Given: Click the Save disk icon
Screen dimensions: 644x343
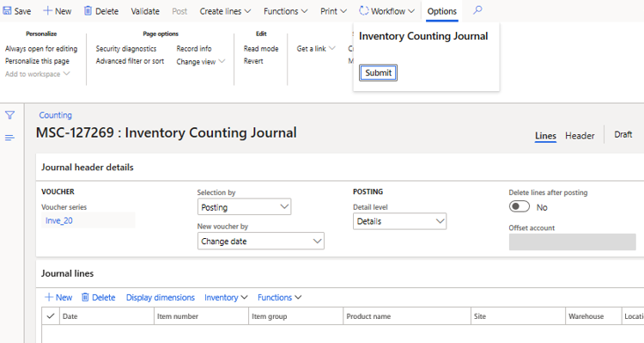Looking at the screenshot, I should (7, 10).
